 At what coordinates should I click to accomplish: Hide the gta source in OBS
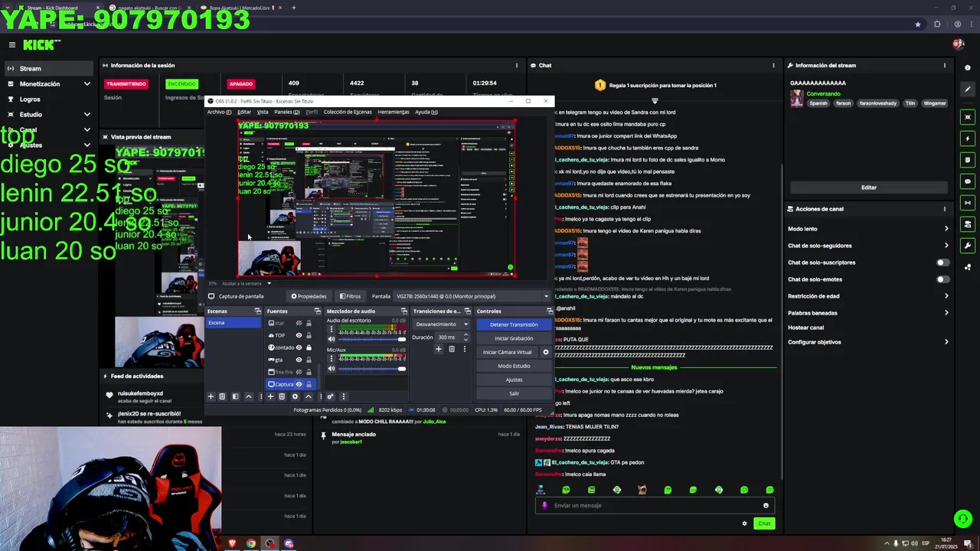[299, 360]
